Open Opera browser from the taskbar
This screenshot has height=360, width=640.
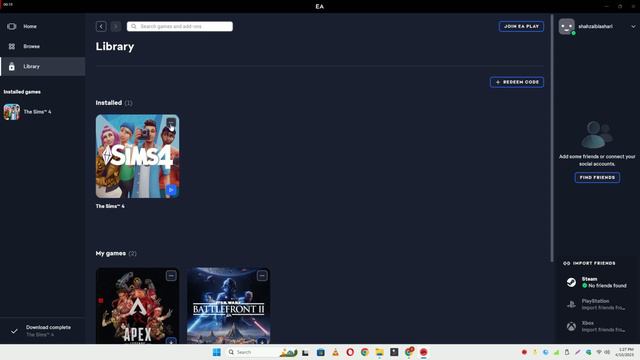pyautogui.click(x=350, y=352)
